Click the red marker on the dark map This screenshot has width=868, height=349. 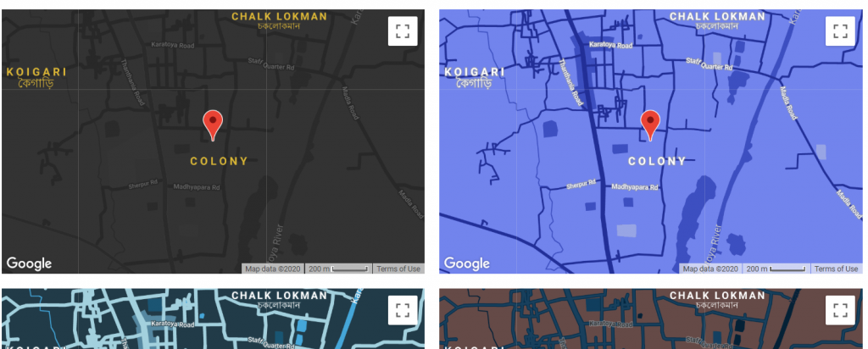(213, 124)
